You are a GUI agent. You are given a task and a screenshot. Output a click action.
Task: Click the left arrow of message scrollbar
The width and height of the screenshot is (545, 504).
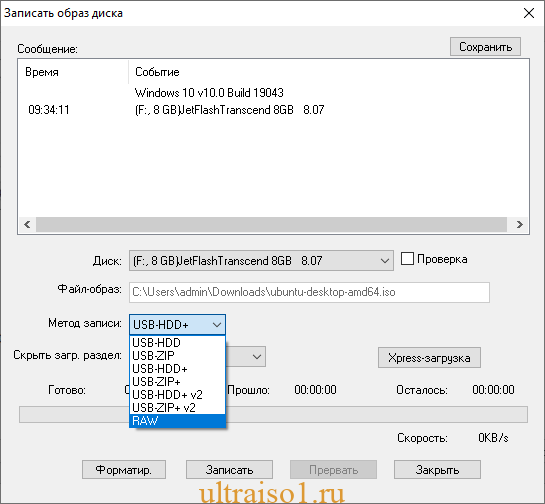[x=27, y=225]
